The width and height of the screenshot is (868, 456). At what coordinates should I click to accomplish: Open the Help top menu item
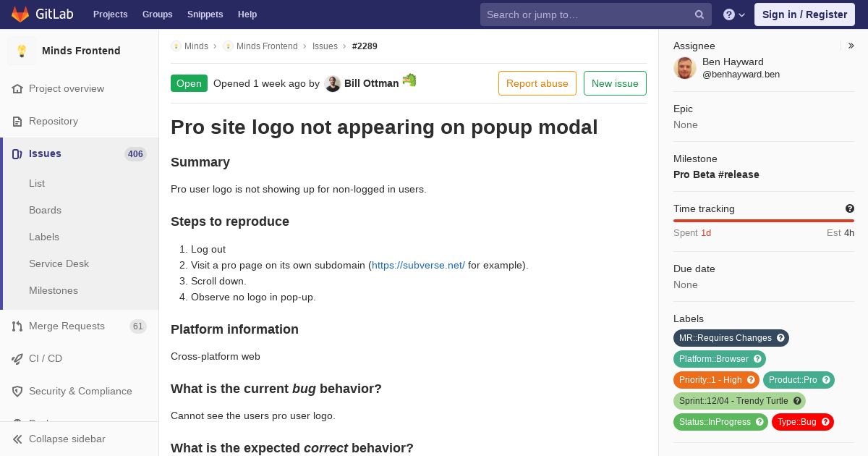[x=247, y=14]
